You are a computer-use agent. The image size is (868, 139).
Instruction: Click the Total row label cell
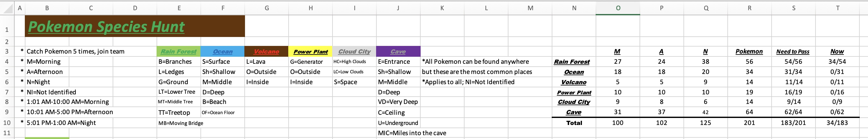coord(574,123)
